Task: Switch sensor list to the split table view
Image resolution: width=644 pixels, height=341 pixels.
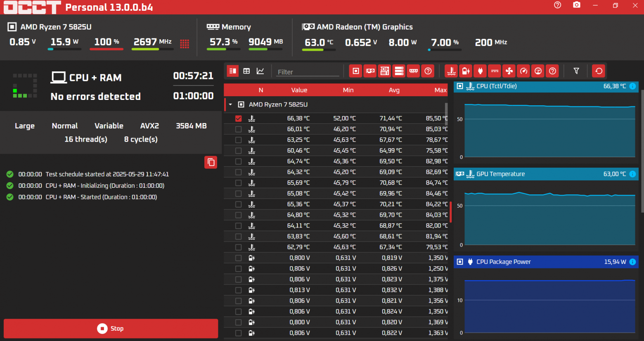Action: point(233,71)
